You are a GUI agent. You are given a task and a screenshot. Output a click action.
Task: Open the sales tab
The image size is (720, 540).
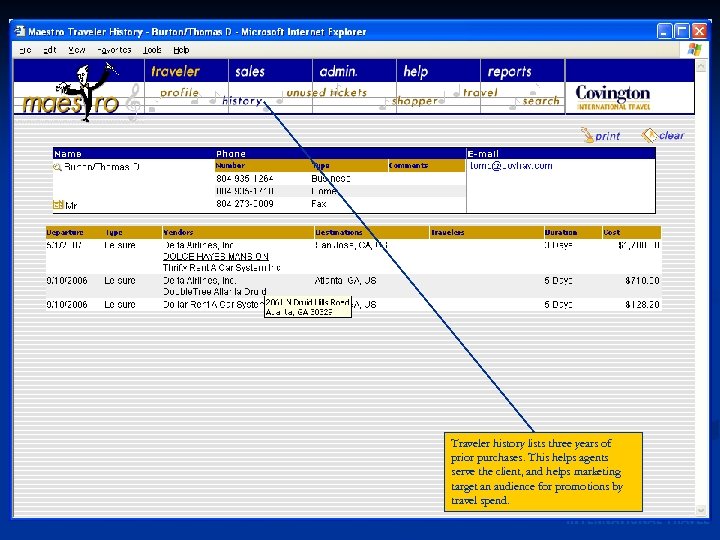[x=250, y=71]
